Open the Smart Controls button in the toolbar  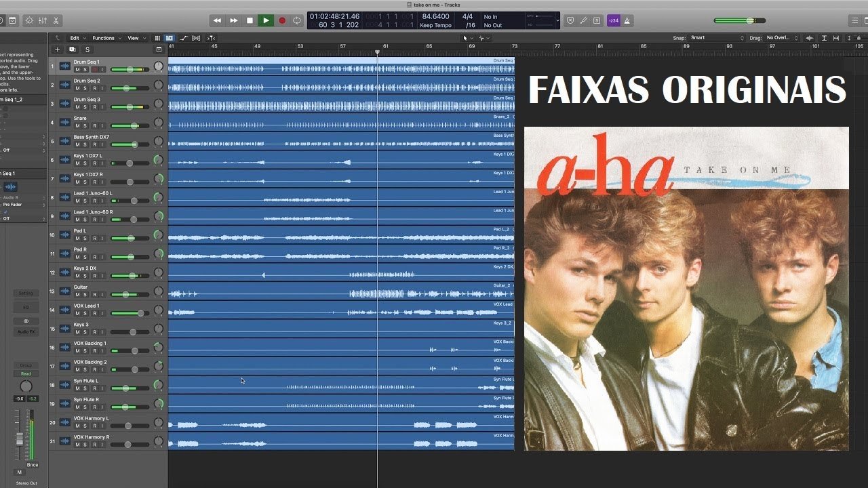click(29, 20)
